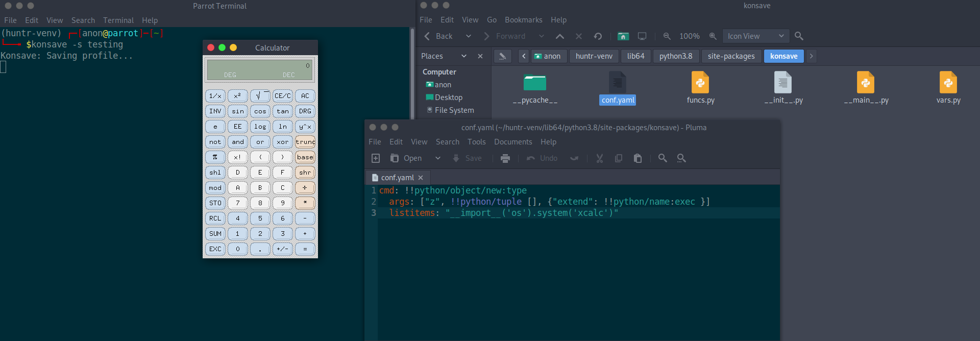Jump to site-packages in the path bar

click(x=731, y=56)
